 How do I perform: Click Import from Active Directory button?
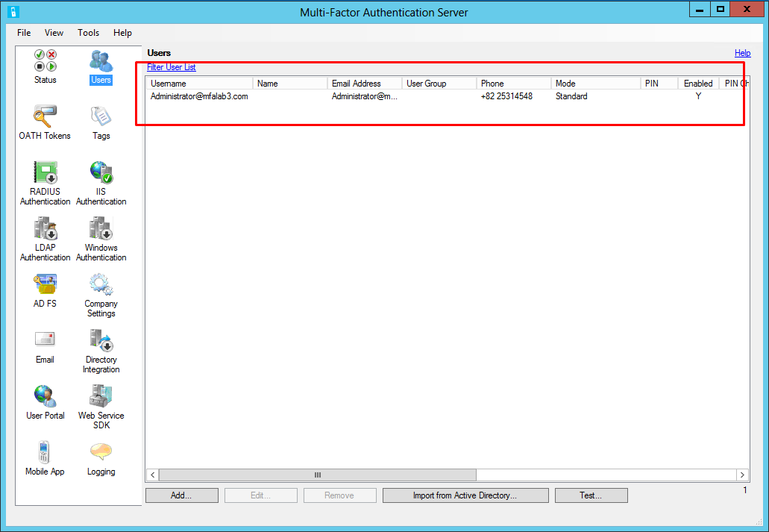pyautogui.click(x=465, y=495)
